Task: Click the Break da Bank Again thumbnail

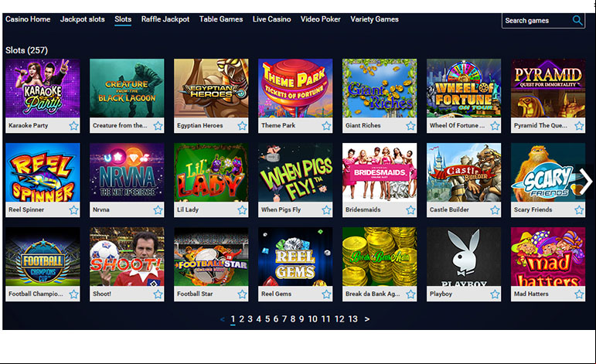Action: tap(380, 257)
